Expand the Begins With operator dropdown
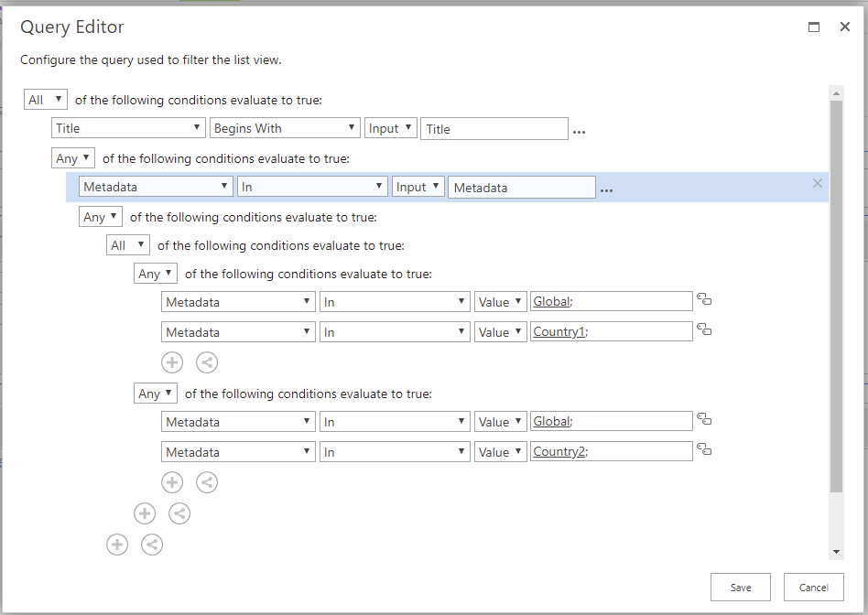 285,129
